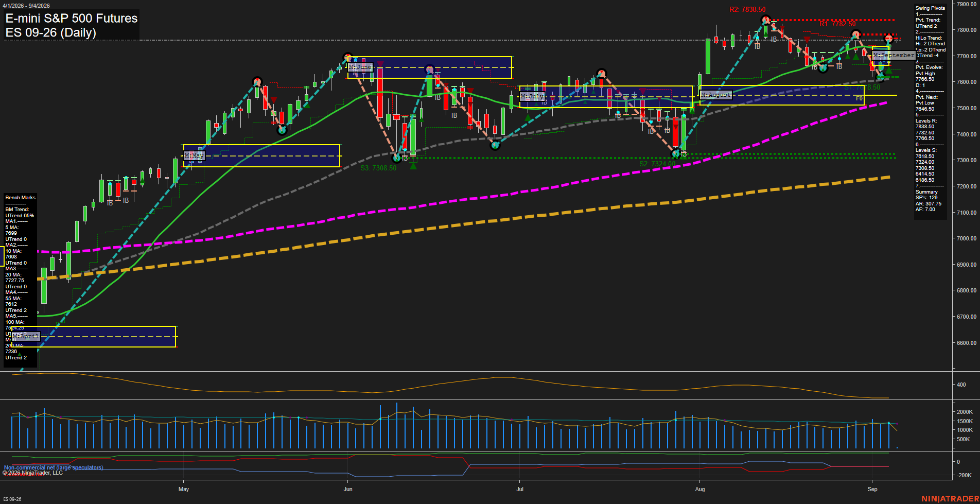Click the 7500.00 price axis label

coord(967,108)
